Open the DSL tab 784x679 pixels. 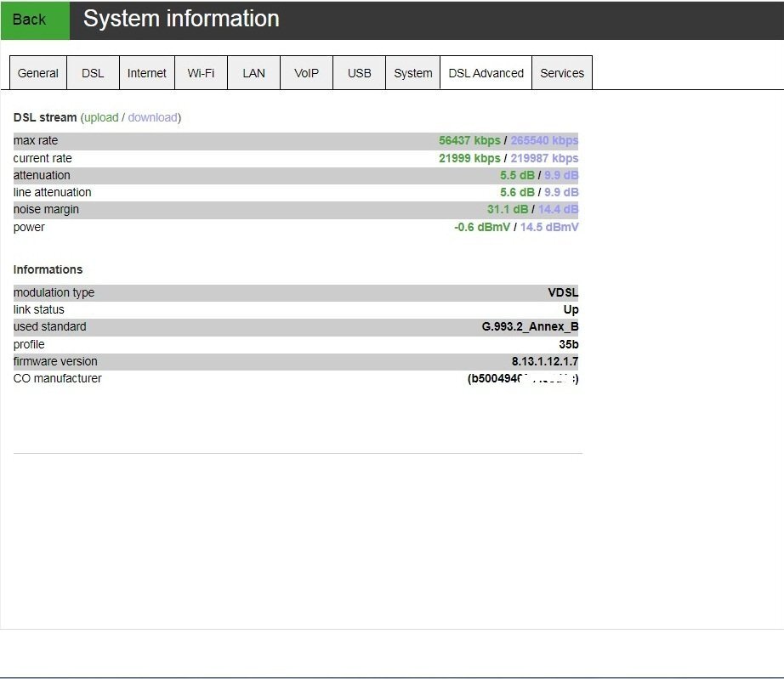pyautogui.click(x=93, y=73)
